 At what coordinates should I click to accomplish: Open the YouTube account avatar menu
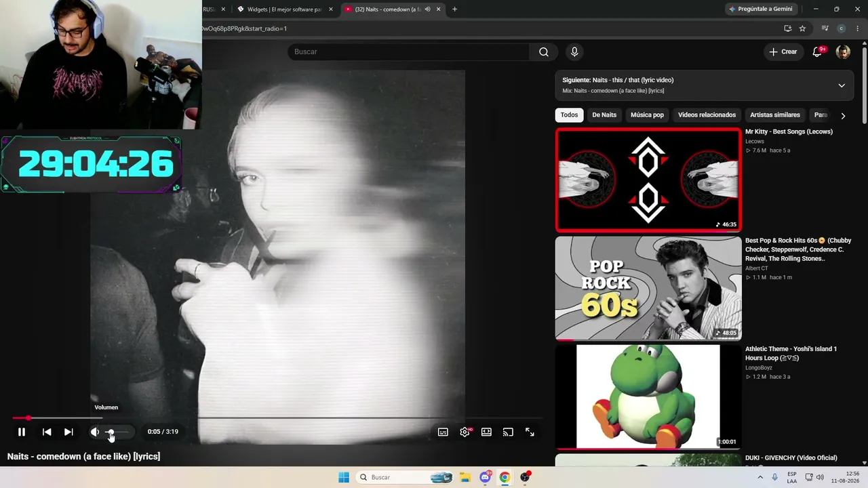pos(843,52)
